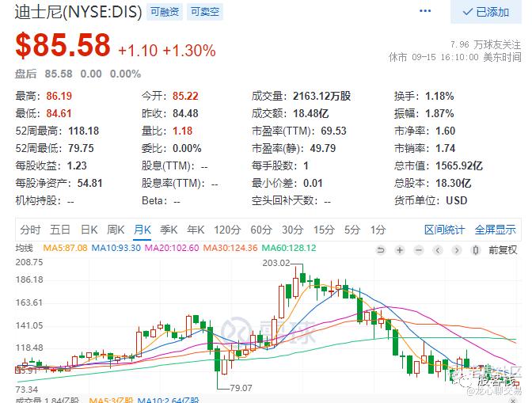Show the 5分 interval chart

(352, 230)
